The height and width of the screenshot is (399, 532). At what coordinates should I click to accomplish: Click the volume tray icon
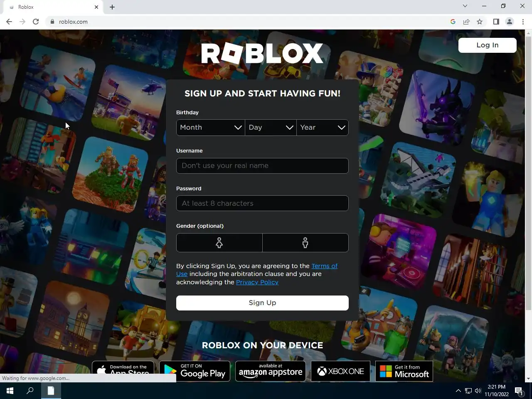pos(478,391)
